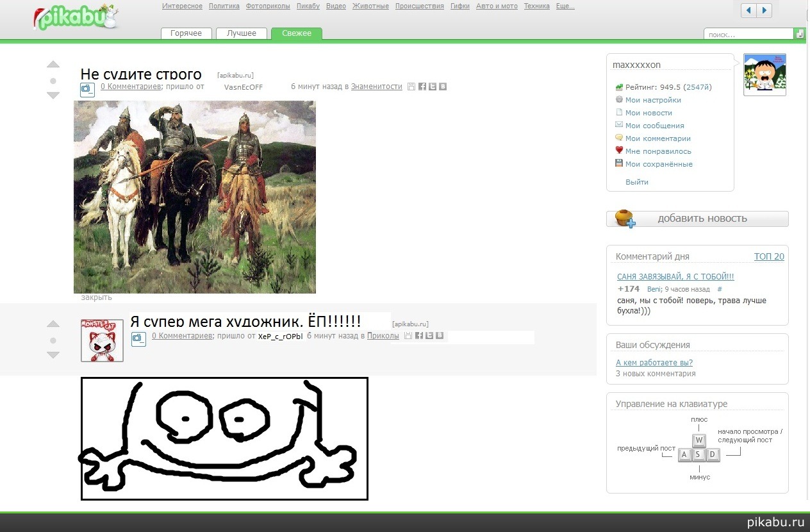Open the "Интересное" category

pos(183,6)
